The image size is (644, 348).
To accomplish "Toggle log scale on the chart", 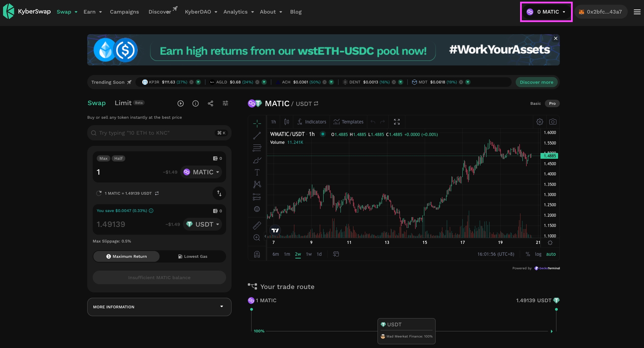I will (x=538, y=254).
